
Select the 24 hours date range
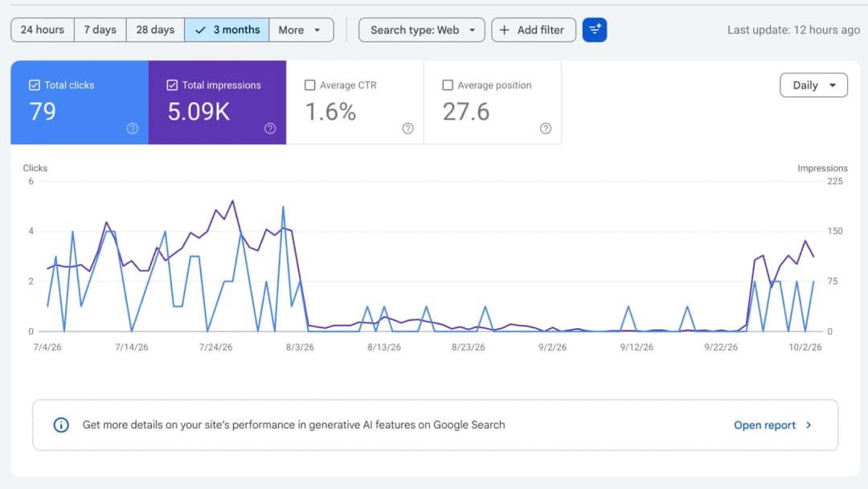point(43,30)
